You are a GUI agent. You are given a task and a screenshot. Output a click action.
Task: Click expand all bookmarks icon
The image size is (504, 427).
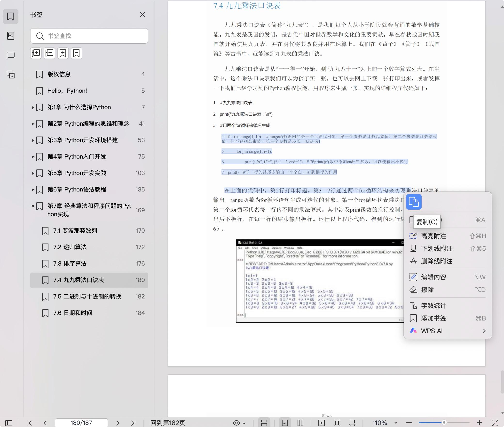click(36, 53)
